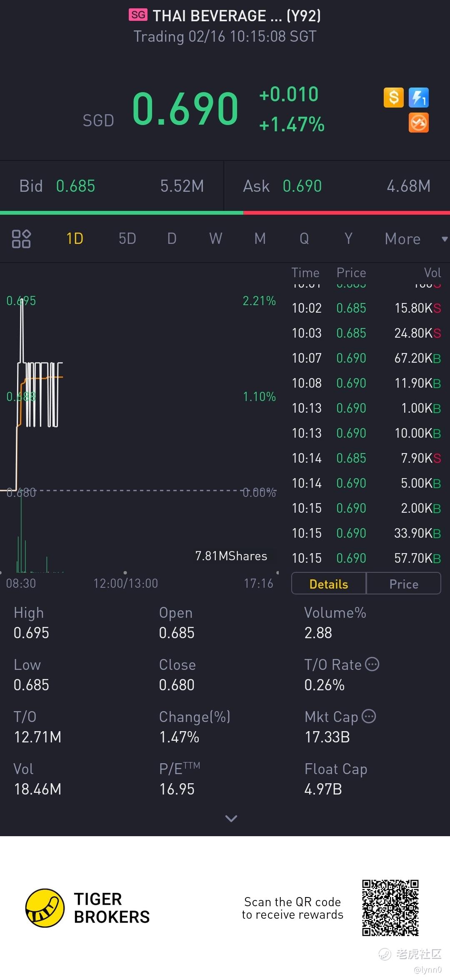Tap the Low 0.685 stat
This screenshot has height=980, width=450.
coord(31,675)
